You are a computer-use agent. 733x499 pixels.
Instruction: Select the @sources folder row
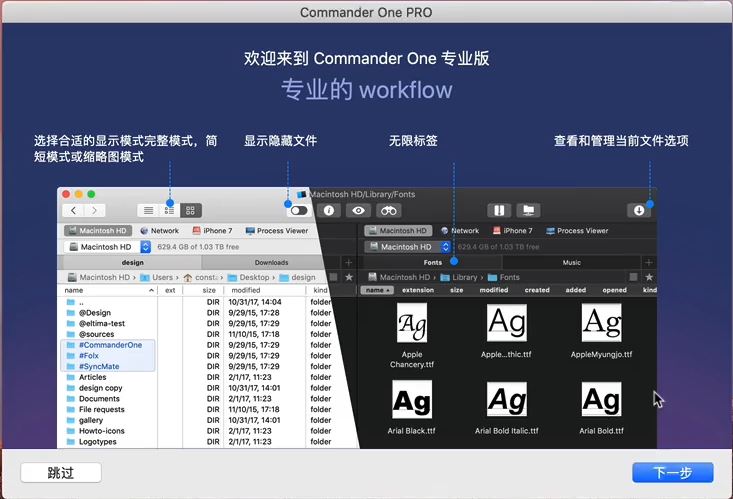coord(199,334)
